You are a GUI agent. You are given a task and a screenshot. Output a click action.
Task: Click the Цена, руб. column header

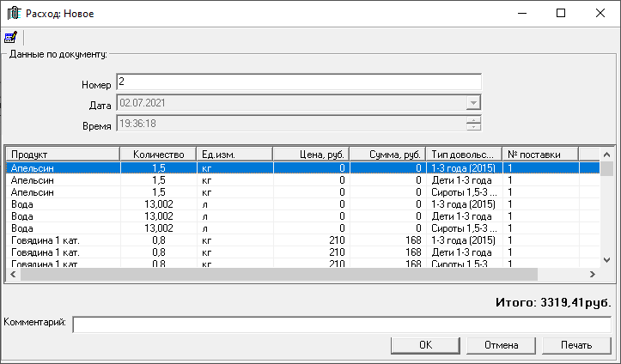point(311,155)
